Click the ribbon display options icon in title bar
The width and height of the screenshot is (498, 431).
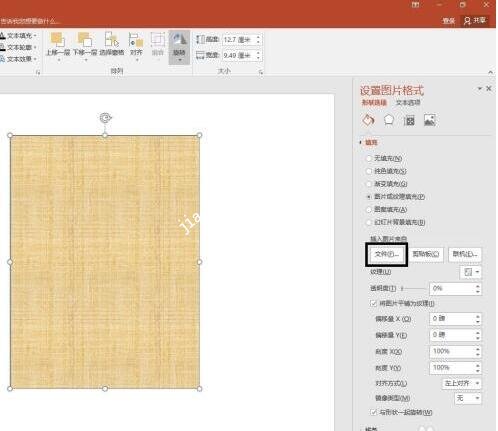[x=415, y=5]
